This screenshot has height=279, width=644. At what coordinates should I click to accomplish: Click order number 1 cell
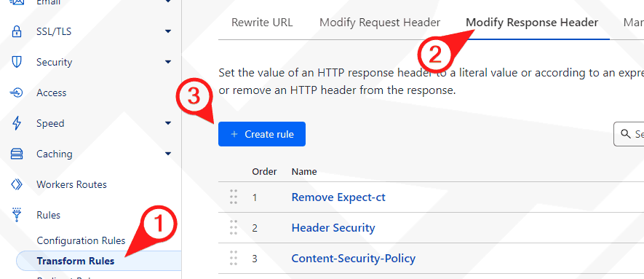tap(255, 197)
